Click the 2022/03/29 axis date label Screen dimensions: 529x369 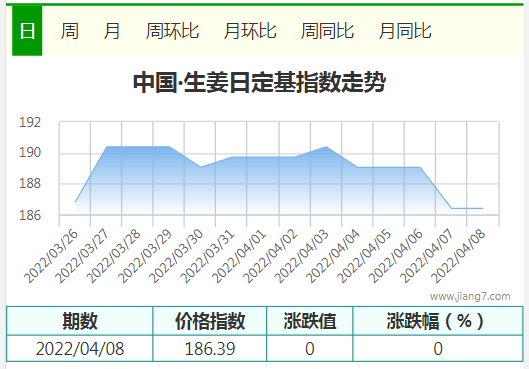(145, 256)
